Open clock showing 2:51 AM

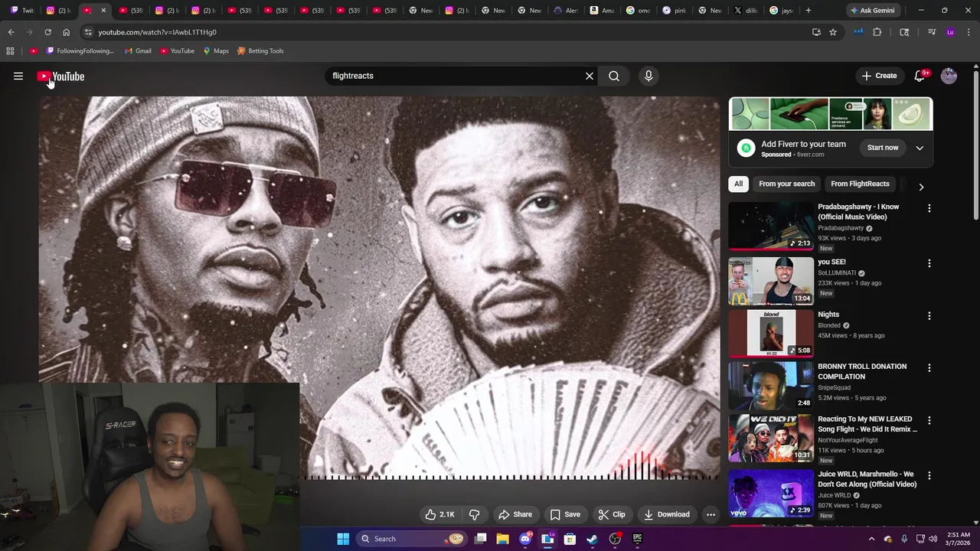(x=958, y=539)
